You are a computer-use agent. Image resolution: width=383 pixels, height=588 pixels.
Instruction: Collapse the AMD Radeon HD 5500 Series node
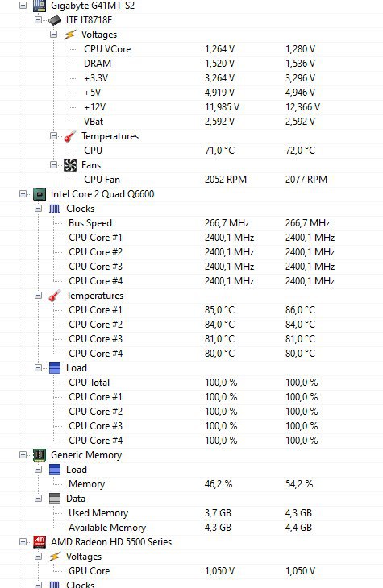[x=23, y=541]
